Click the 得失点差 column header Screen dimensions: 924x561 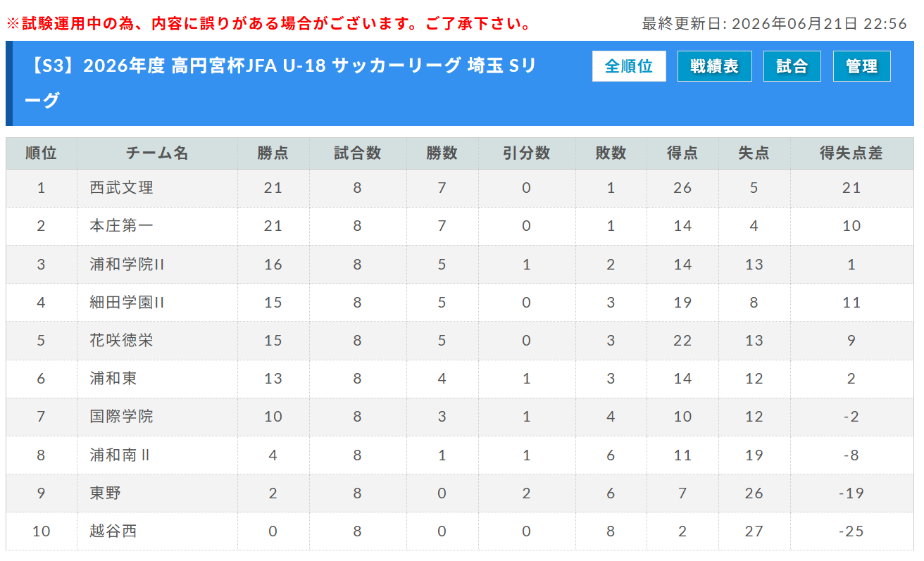851,153
